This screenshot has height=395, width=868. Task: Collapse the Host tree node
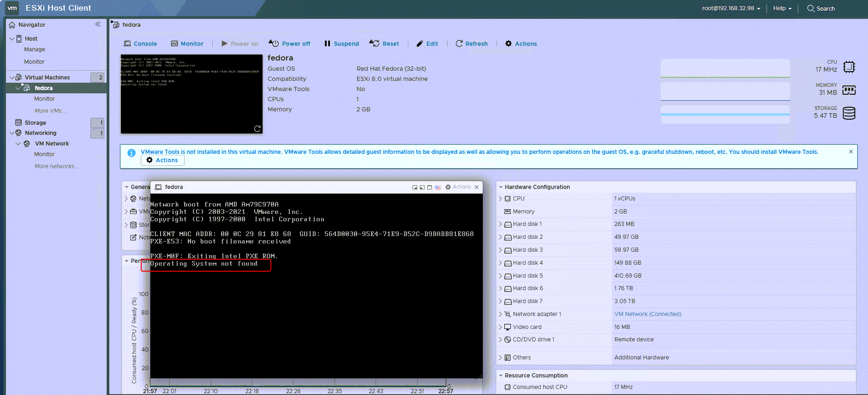[12, 39]
